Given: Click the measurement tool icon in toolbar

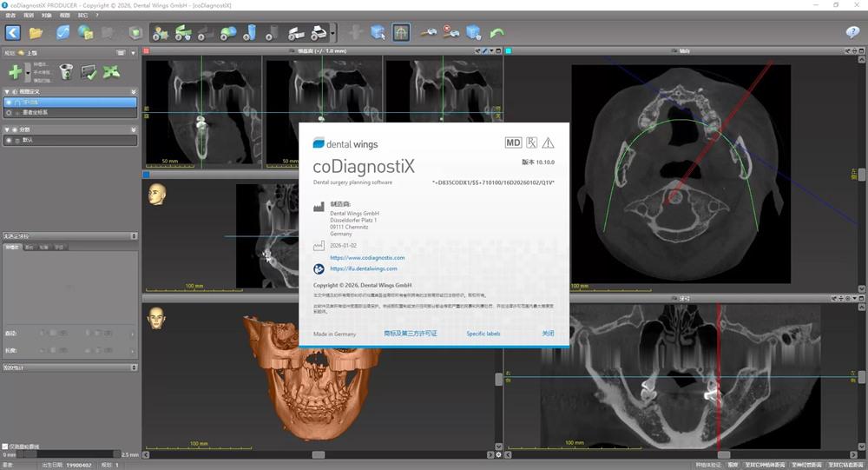Looking at the screenshot, I should tap(428, 33).
